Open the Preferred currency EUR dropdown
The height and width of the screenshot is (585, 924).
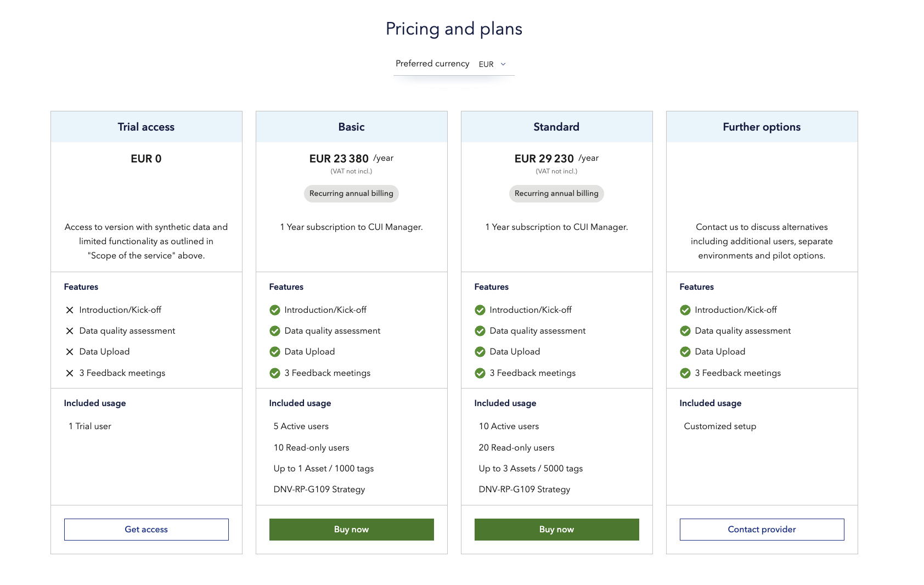coord(492,64)
